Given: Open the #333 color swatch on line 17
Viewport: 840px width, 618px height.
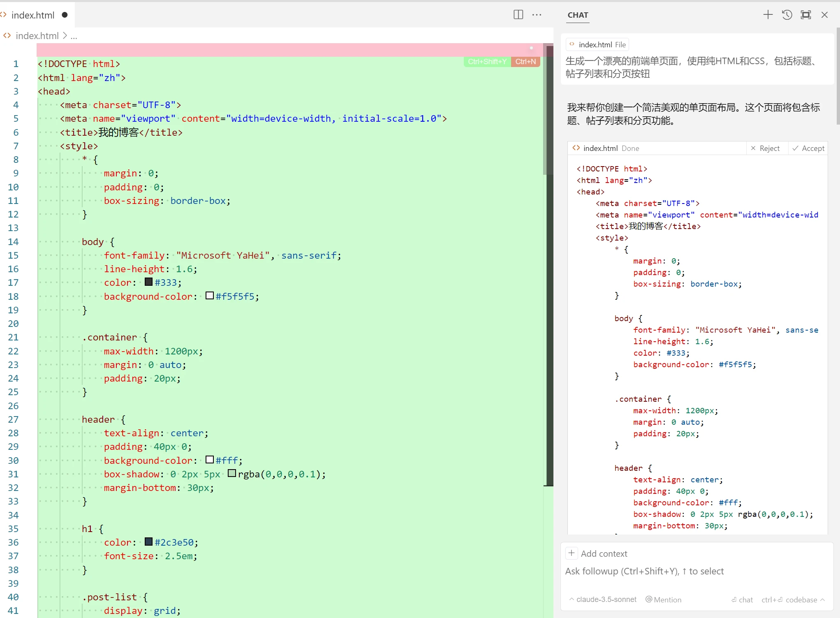Looking at the screenshot, I should pos(148,282).
